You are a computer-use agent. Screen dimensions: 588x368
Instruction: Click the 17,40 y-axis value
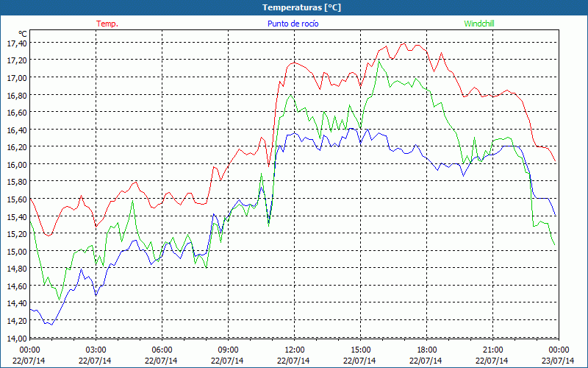pyautogui.click(x=17, y=43)
